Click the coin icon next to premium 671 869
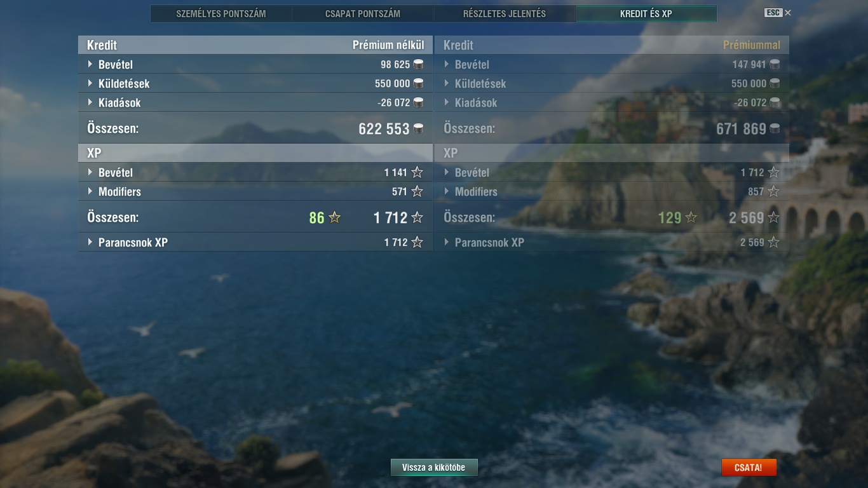 775,128
